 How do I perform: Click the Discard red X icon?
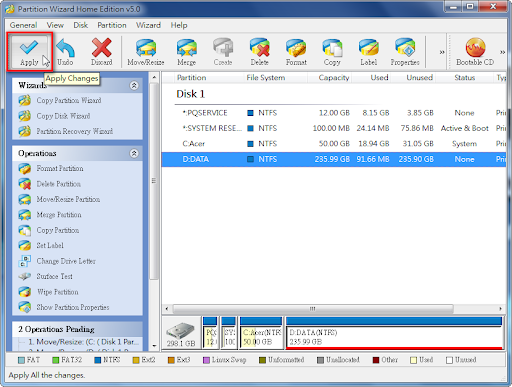tap(102, 51)
